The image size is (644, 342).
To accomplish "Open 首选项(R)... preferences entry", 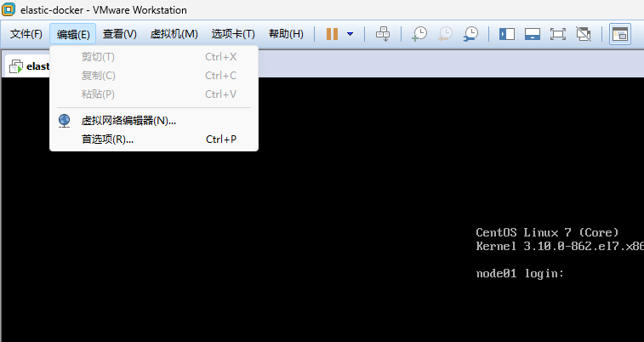I will 154,140.
